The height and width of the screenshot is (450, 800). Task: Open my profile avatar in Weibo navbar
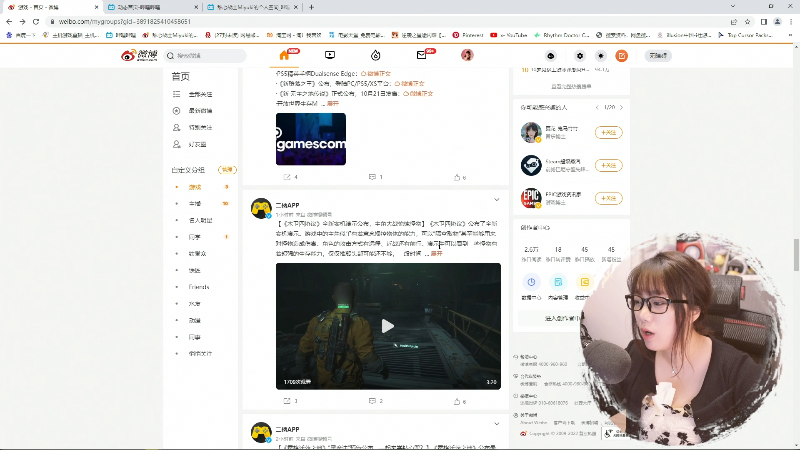pyautogui.click(x=467, y=55)
